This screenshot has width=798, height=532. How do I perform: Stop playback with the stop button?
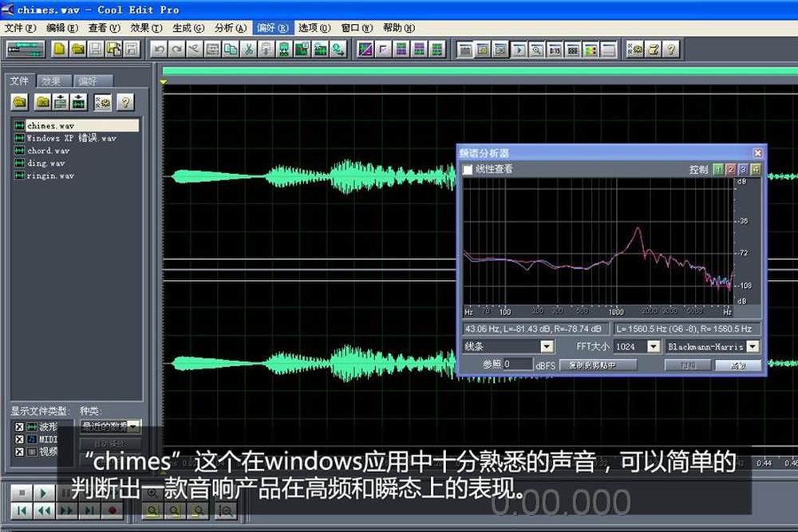(x=22, y=492)
